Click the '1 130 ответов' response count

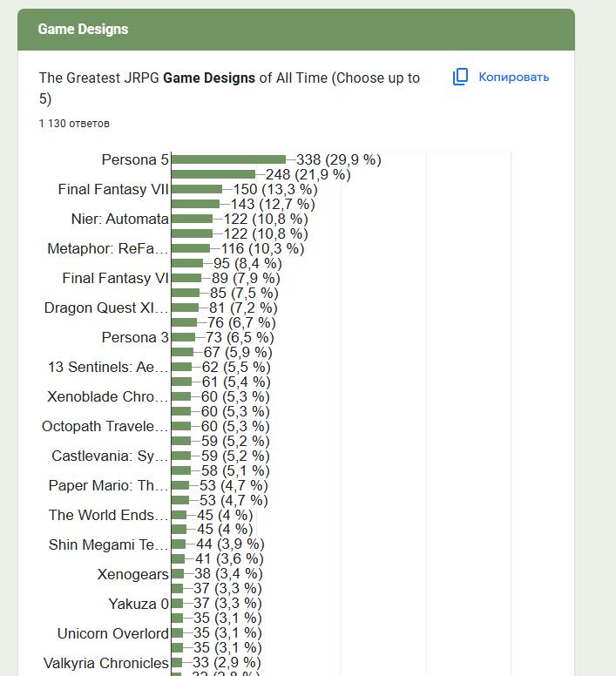(74, 124)
